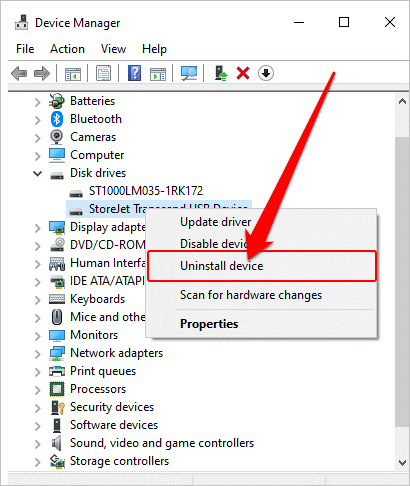This screenshot has width=410, height=486.
Task: Maximize the Device Manager window
Action: 344,22
